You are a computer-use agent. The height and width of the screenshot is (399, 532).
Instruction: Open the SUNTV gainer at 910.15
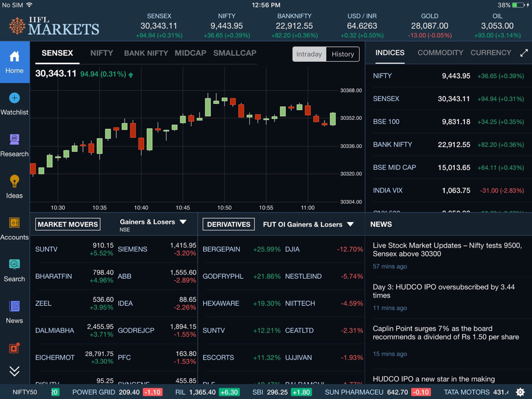(74, 250)
